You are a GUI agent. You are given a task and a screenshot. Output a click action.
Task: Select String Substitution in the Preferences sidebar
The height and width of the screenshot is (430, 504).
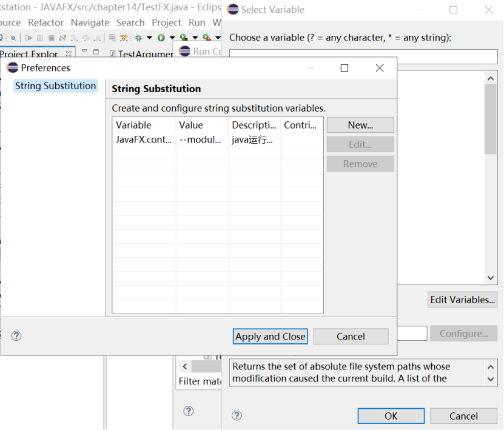click(55, 86)
